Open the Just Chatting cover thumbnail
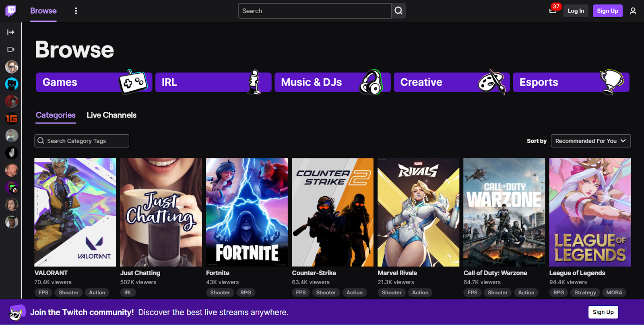This screenshot has height=325, width=644. [161, 212]
